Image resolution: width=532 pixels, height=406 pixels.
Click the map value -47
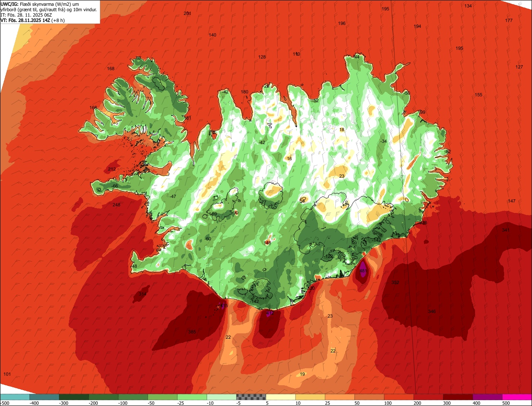point(172,196)
